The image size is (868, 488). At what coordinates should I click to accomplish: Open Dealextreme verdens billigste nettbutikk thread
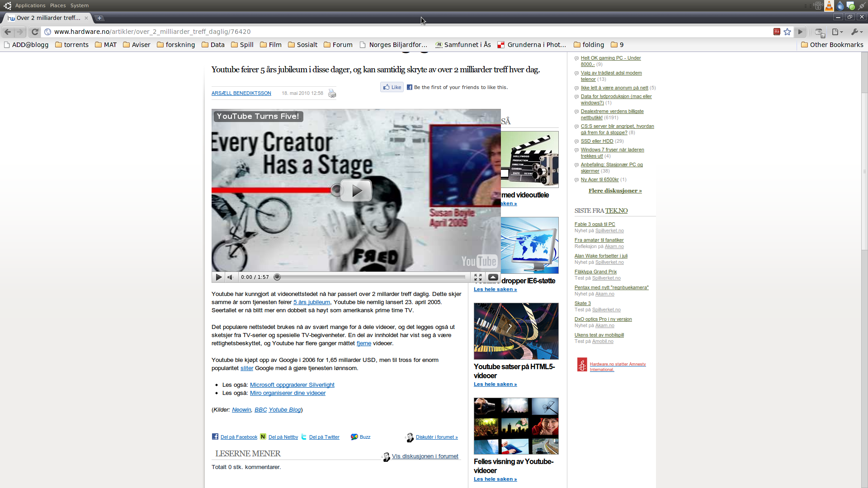[612, 114]
